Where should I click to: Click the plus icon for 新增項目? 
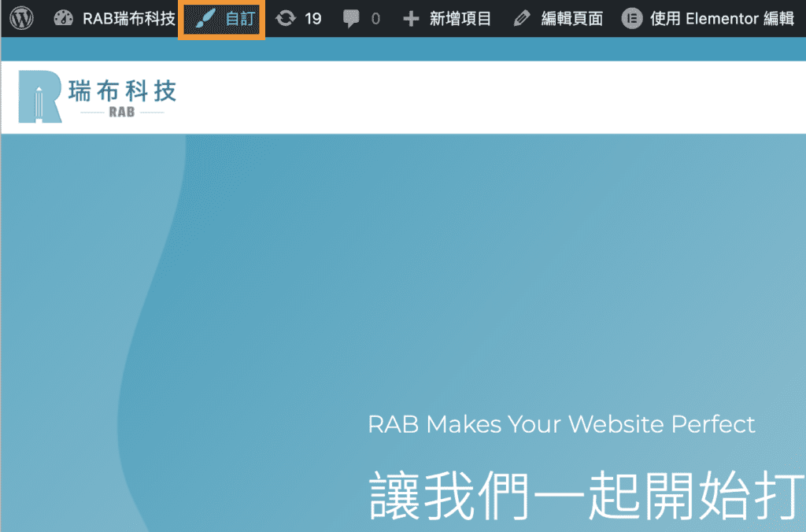410,18
